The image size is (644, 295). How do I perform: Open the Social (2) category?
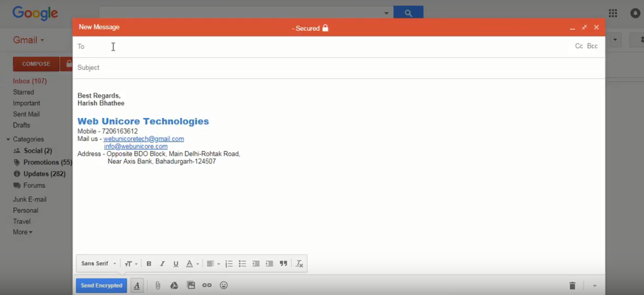[38, 150]
